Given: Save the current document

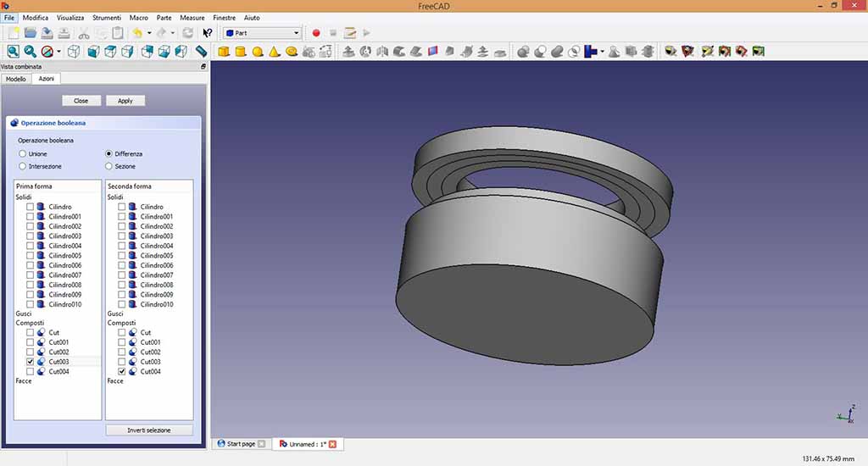Looking at the screenshot, I should pos(47,33).
